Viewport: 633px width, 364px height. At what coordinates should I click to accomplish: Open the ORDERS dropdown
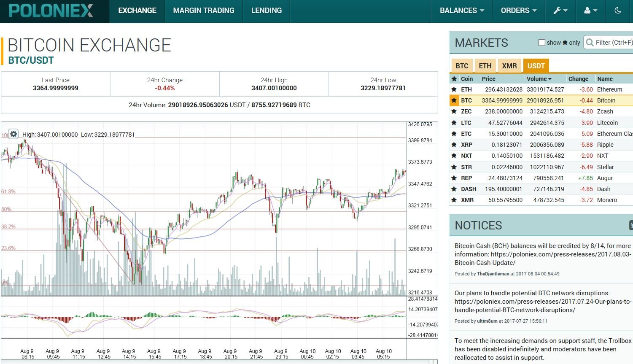pyautogui.click(x=518, y=11)
